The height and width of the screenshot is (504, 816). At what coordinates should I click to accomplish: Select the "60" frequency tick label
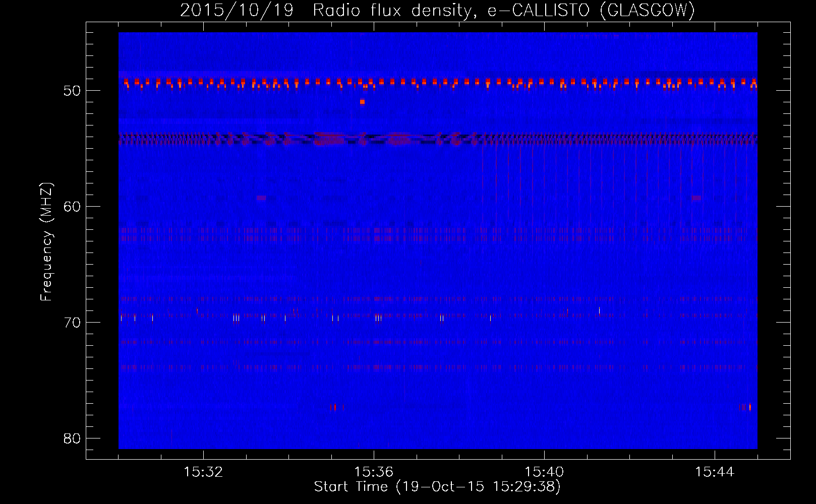[x=73, y=207]
